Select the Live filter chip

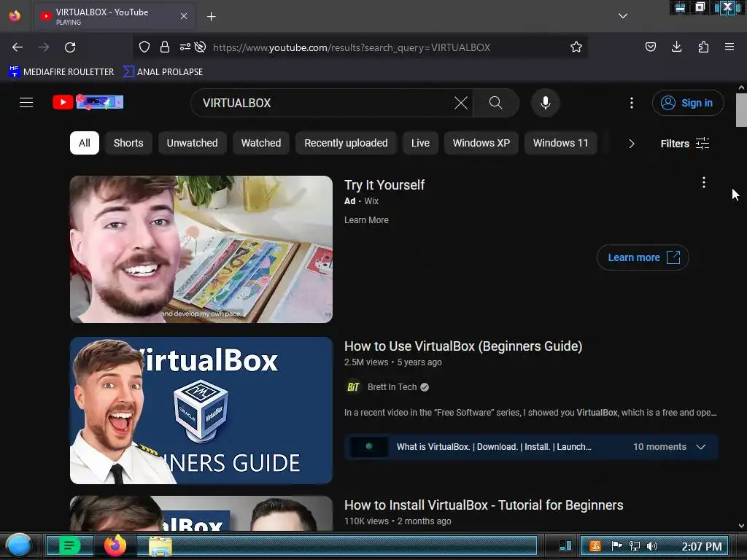pyautogui.click(x=420, y=143)
